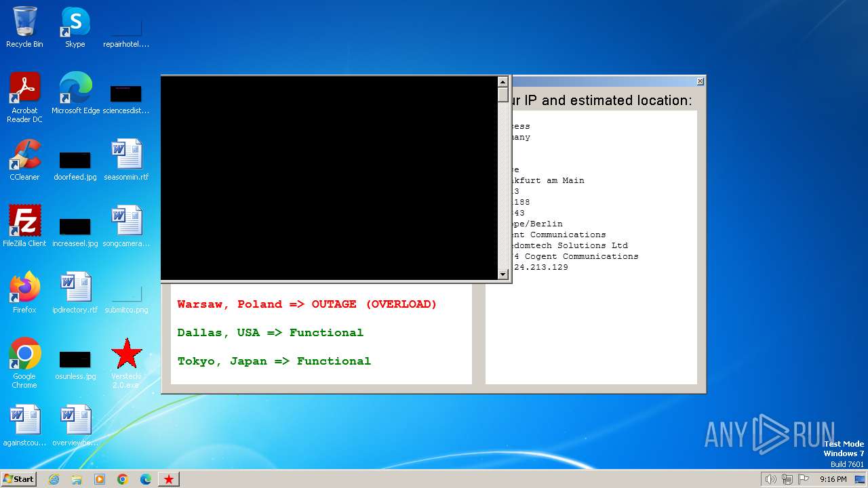Click the IP and estimated location heading
The image size is (868, 488).
[602, 100]
